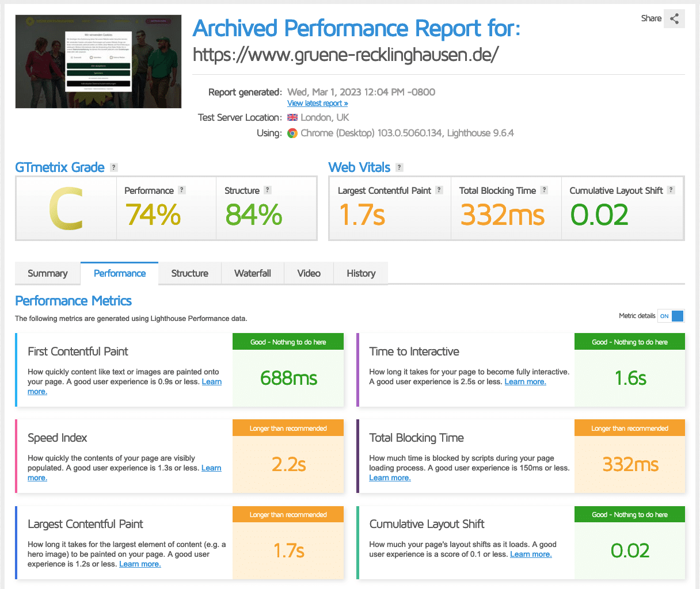Open Largest Contentful Paint help icon

(439, 190)
